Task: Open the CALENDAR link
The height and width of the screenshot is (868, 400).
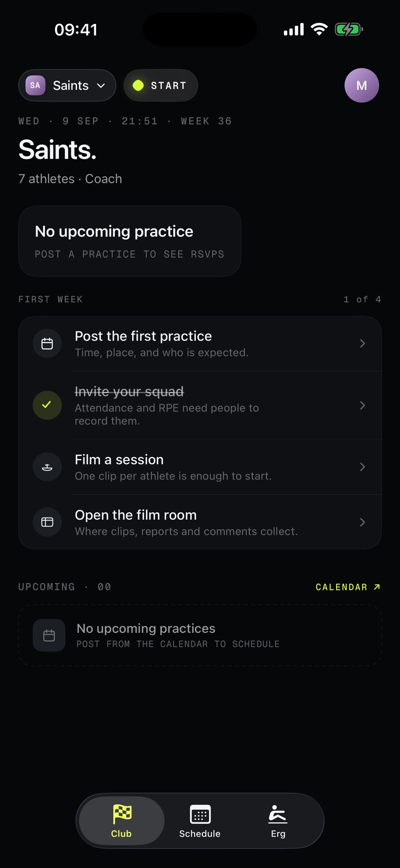Action: point(348,587)
